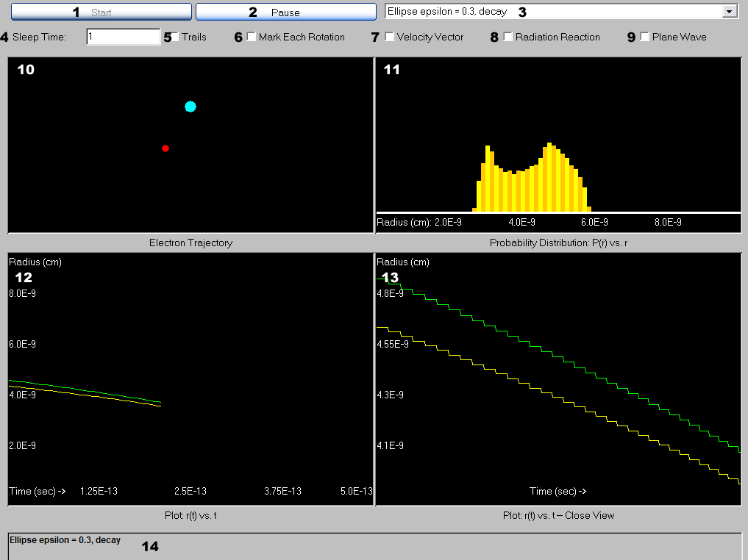Click '2.5E-13' time axis label
The image size is (748, 560).
pyautogui.click(x=190, y=491)
